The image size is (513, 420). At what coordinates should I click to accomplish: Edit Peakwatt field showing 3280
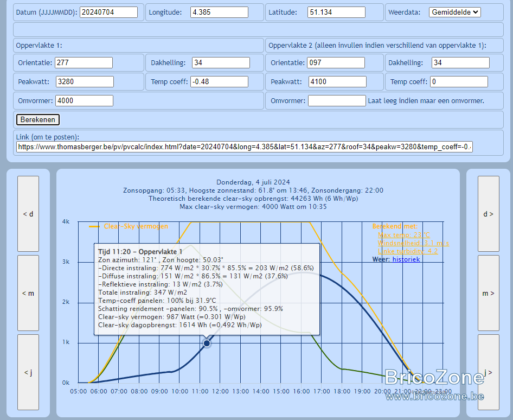click(85, 81)
